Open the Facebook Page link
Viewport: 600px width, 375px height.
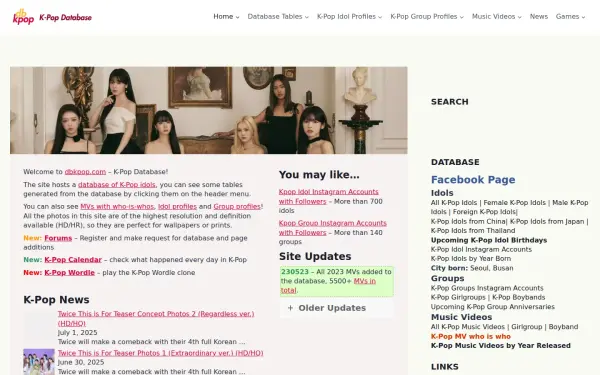473,179
